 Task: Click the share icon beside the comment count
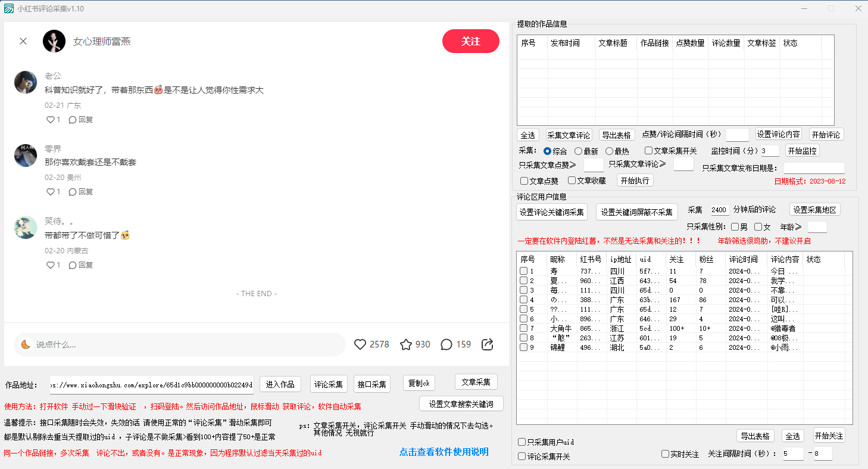pos(487,344)
